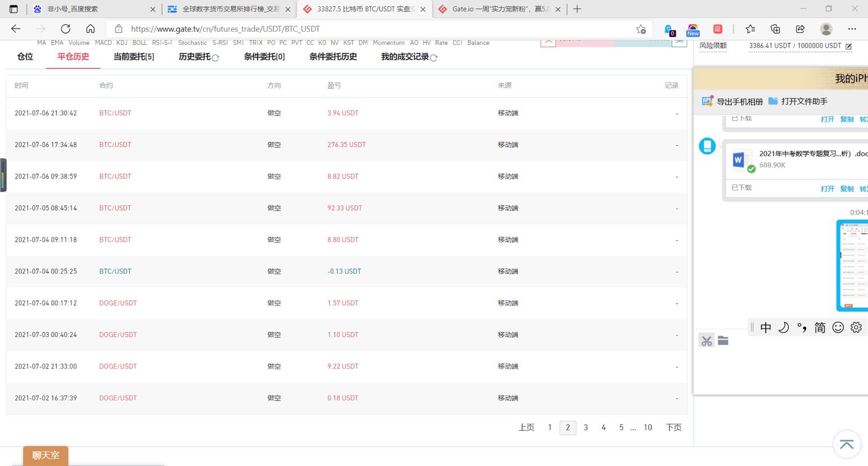This screenshot has width=868, height=466.
Task: Switch to Gate.io 一周 browser tab
Action: click(499, 9)
